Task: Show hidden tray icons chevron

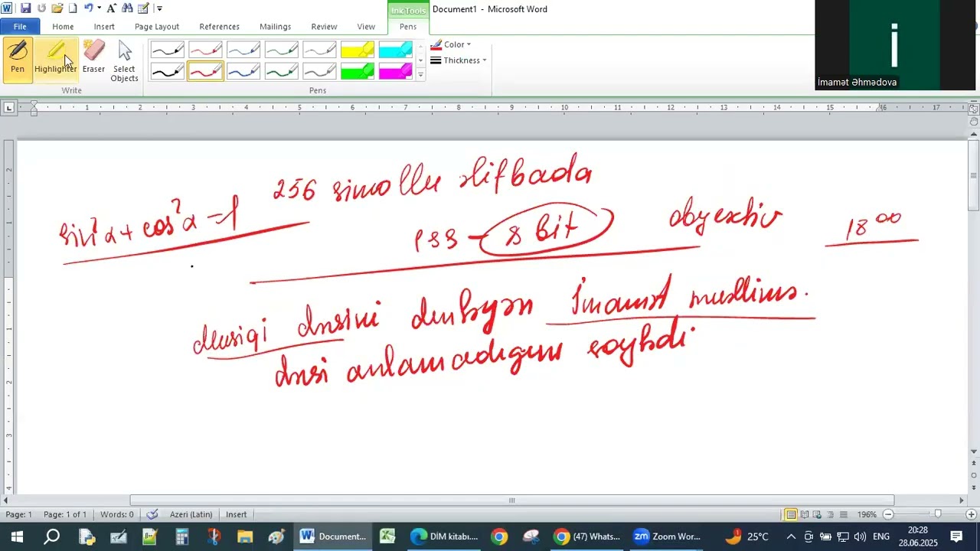Action: click(x=791, y=536)
